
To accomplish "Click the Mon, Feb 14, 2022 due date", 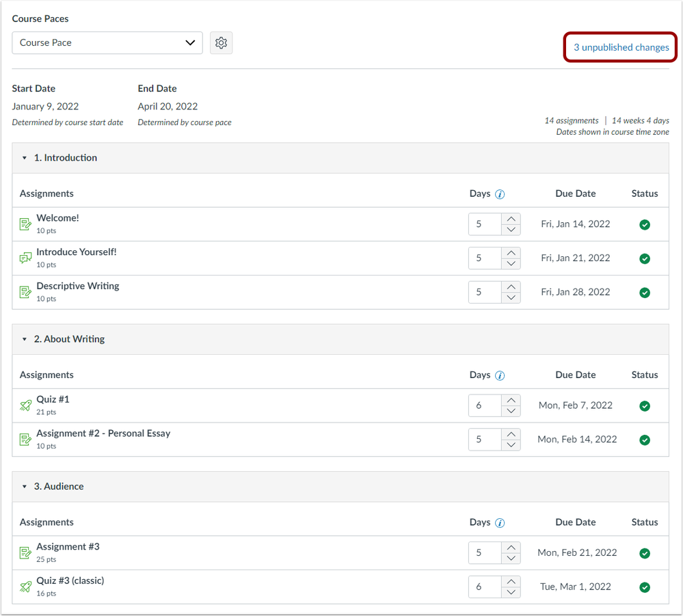I will [x=577, y=439].
